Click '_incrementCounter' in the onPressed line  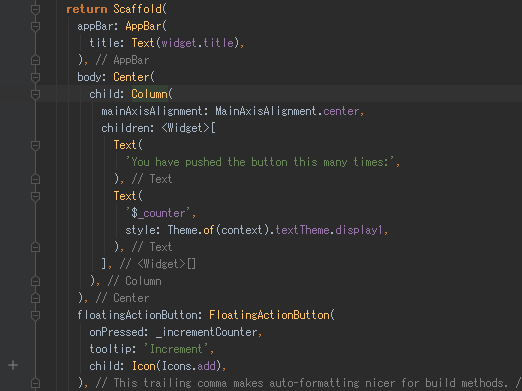tap(206, 332)
